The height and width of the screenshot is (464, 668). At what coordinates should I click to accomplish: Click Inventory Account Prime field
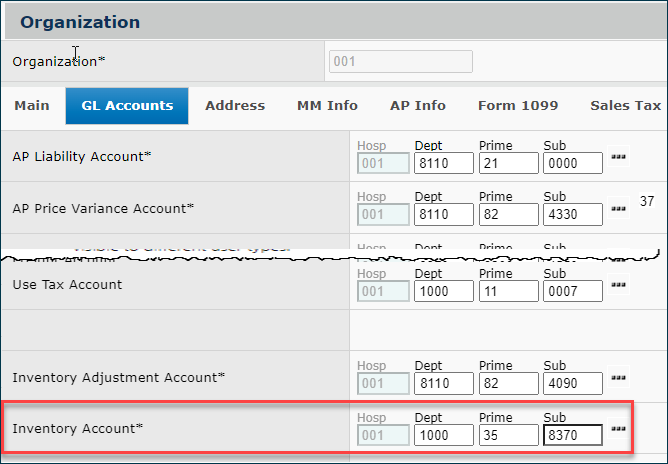507,435
